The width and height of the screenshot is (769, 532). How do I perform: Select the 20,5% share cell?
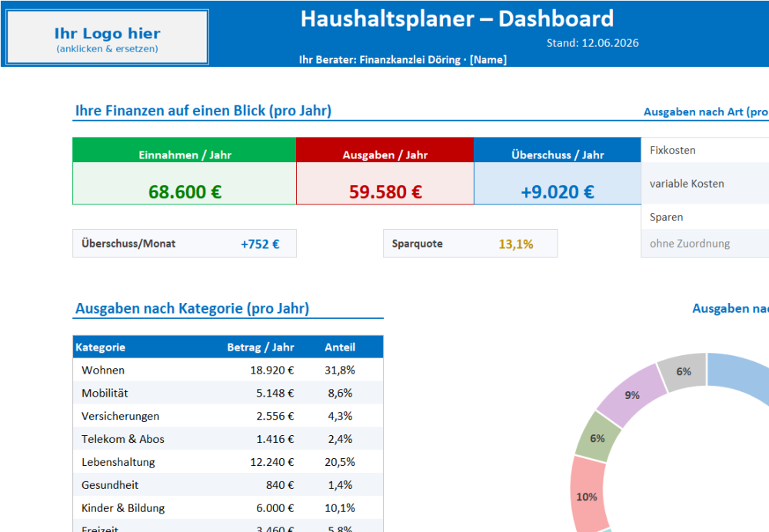[340, 462]
